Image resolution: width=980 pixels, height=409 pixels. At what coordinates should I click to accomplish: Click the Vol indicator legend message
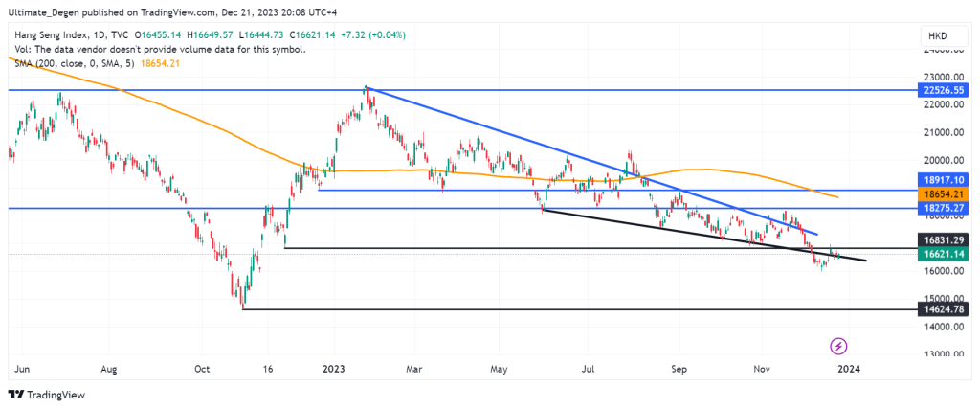pyautogui.click(x=158, y=49)
